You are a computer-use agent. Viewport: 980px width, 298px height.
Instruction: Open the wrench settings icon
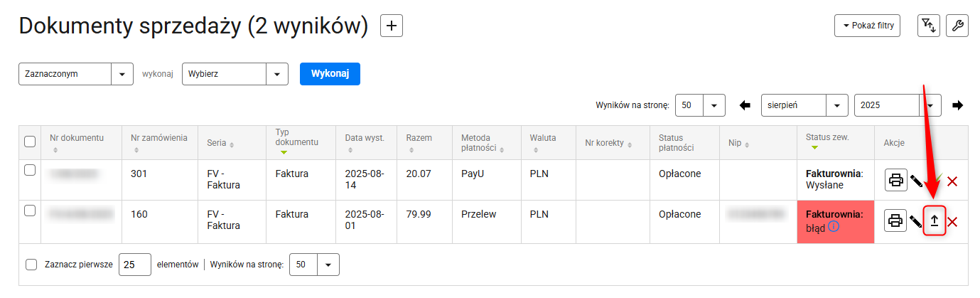pos(957,26)
